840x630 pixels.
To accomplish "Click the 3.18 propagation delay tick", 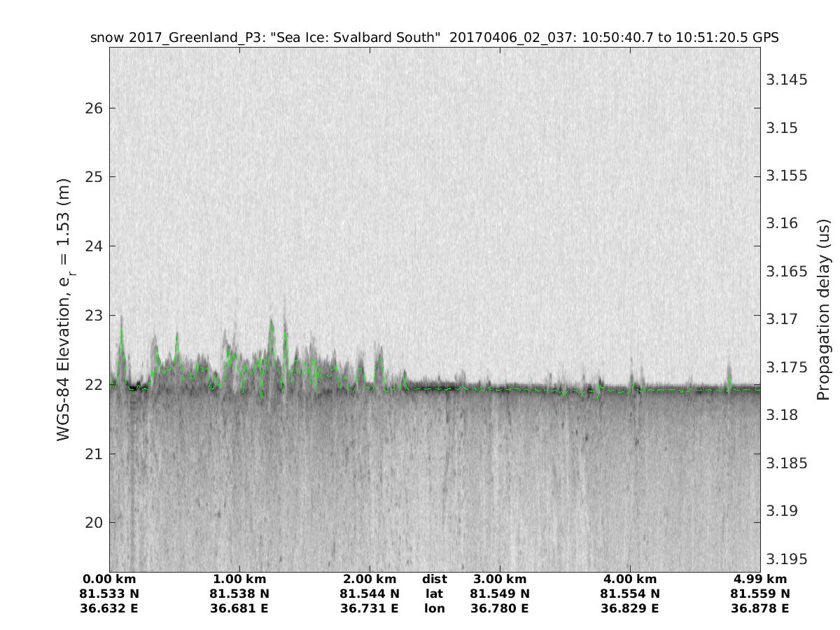I will (782, 415).
